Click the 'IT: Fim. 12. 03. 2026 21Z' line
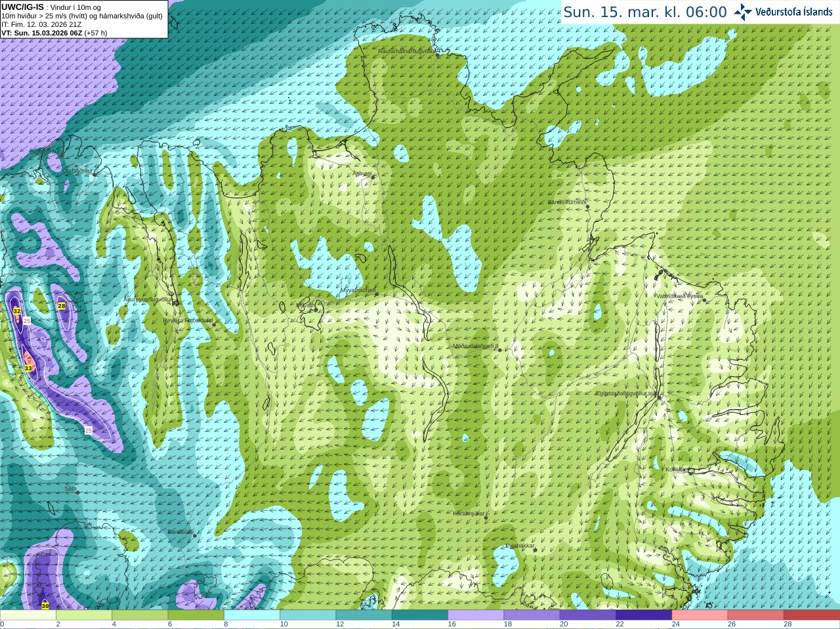The image size is (840, 629). [x=41, y=24]
